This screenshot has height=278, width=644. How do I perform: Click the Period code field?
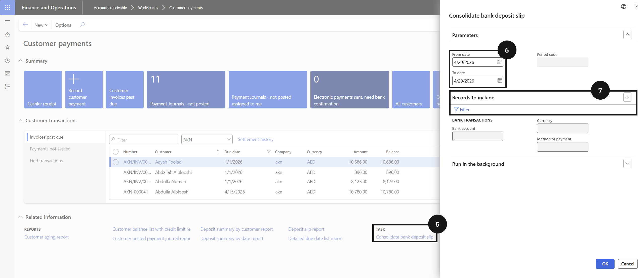click(x=562, y=62)
